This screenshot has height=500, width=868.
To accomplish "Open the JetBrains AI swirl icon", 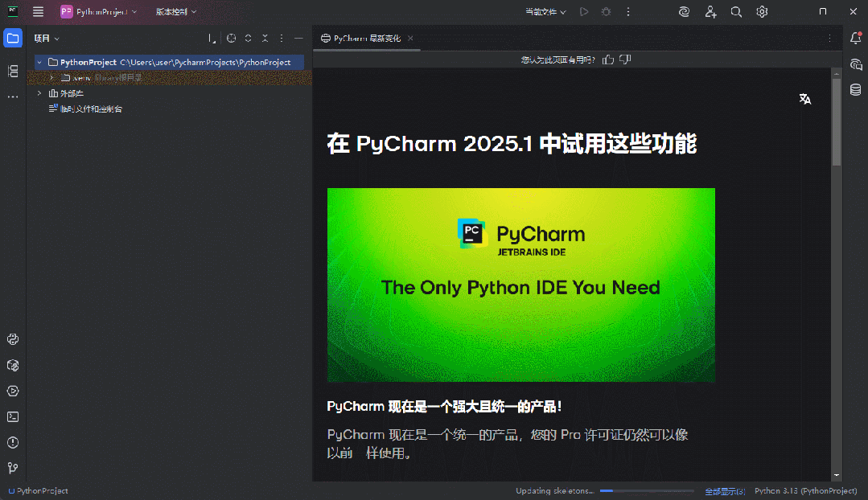I will (x=685, y=11).
